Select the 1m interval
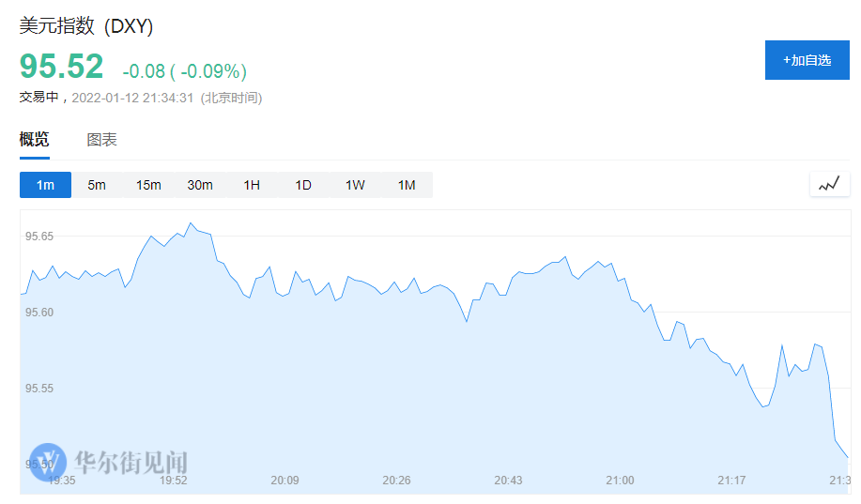Screen dimensions: 861x504 coord(46,185)
